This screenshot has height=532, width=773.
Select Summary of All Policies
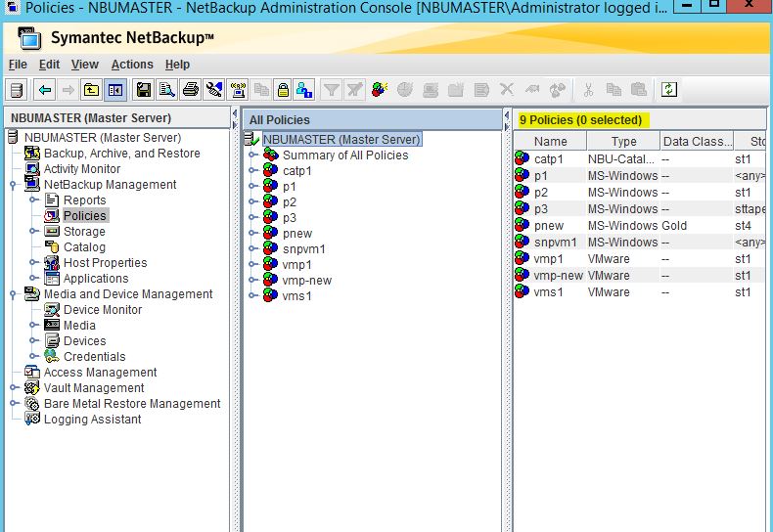[x=345, y=155]
